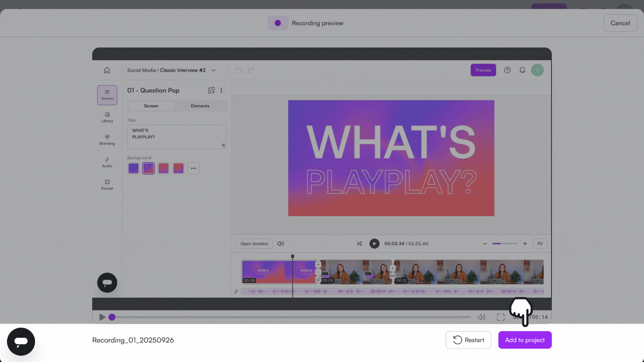This screenshot has width=644, height=362.
Task: Open more background options ellipsis
Action: tap(194, 168)
